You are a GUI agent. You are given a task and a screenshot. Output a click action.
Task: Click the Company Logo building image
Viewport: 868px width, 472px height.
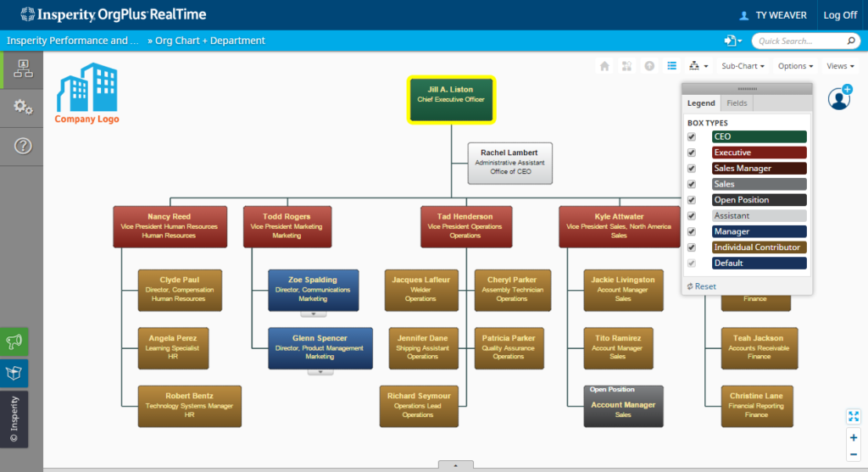coord(87,93)
